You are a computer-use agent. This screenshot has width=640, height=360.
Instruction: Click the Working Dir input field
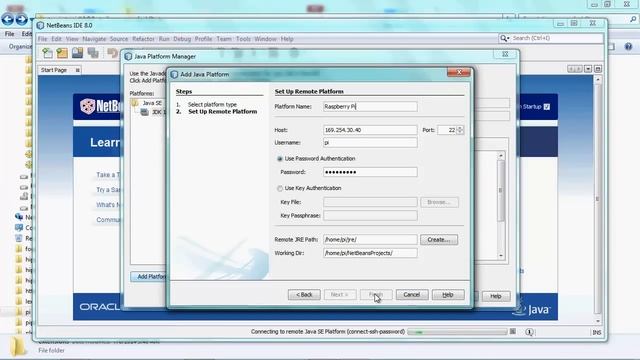tap(370, 253)
